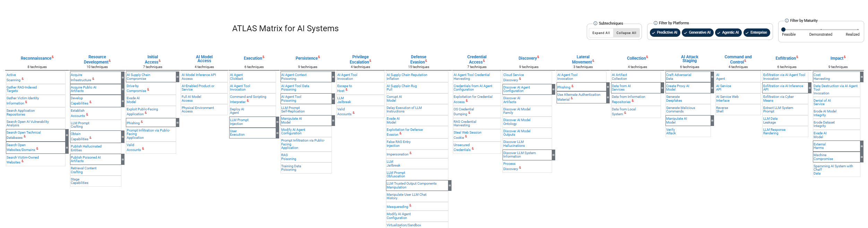Viewport: 868px width, 228px height.
Task: Click the red ATT&CK icon beside Impact heading
Action: [x=845, y=57]
